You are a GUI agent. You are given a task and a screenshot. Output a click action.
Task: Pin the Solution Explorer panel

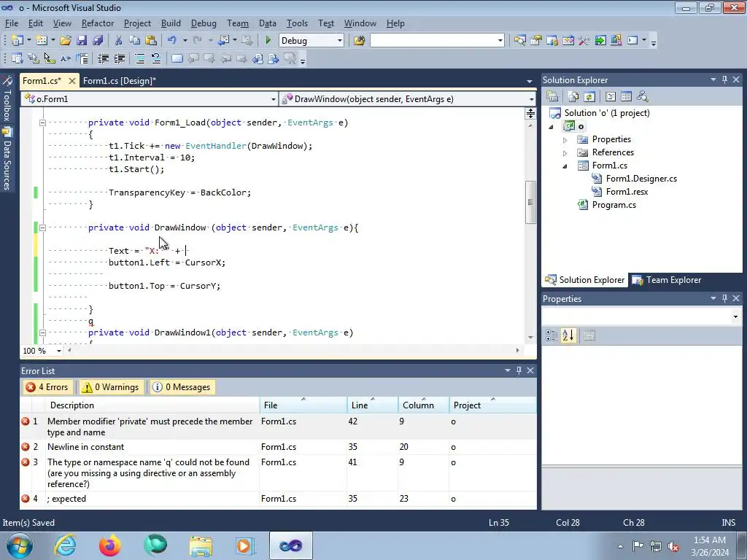point(724,80)
